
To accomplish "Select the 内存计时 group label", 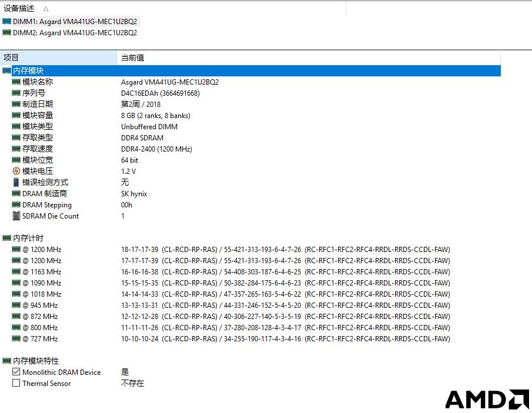I will coord(28,238).
